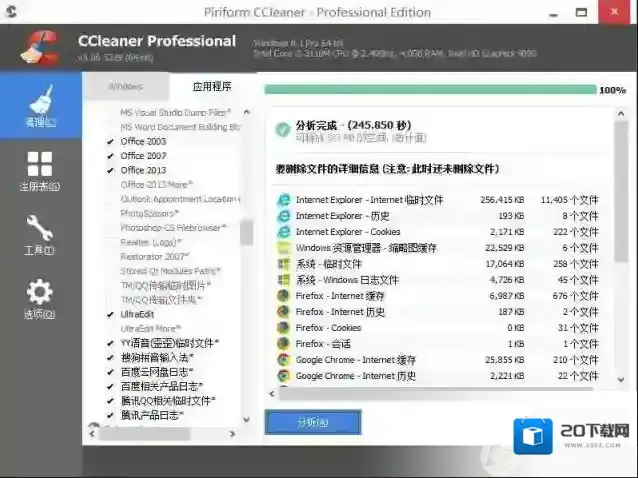
Task: Toggle 腾讯产品日志 checkbox
Action: (110, 415)
